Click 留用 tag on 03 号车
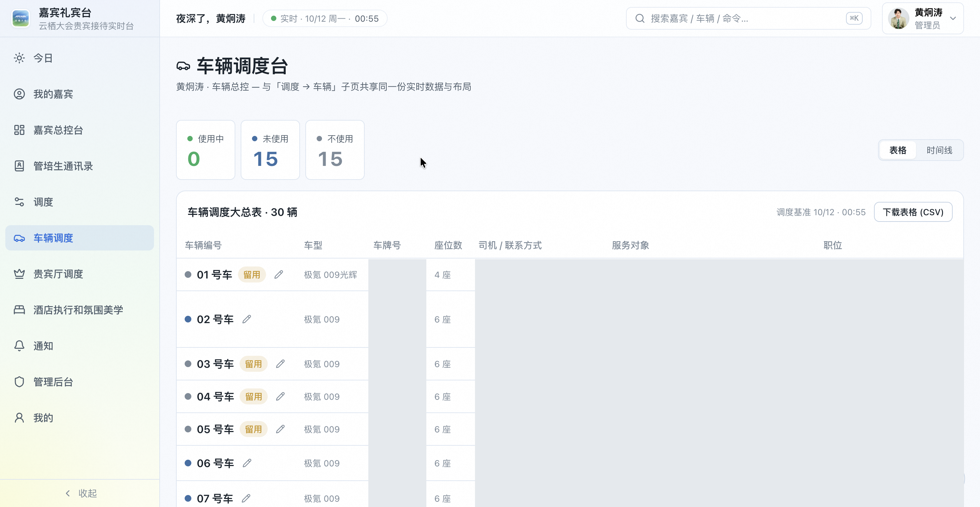 253,364
